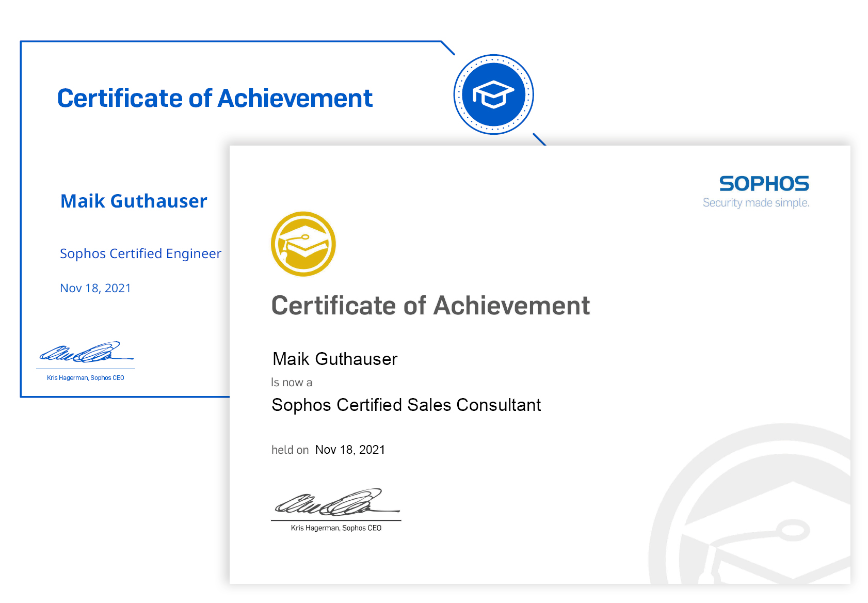The height and width of the screenshot is (603, 868).
Task: Click the blue signature on back certificate
Action: [x=86, y=352]
